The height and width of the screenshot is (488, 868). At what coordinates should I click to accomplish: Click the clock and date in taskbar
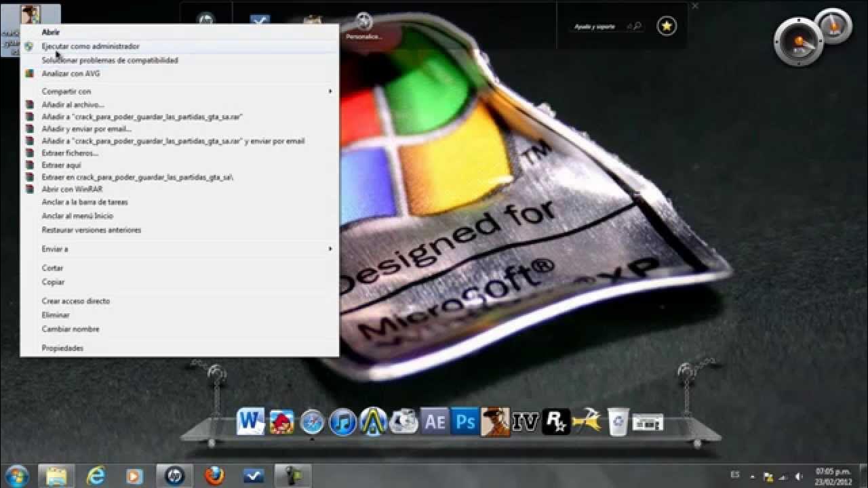tap(833, 476)
